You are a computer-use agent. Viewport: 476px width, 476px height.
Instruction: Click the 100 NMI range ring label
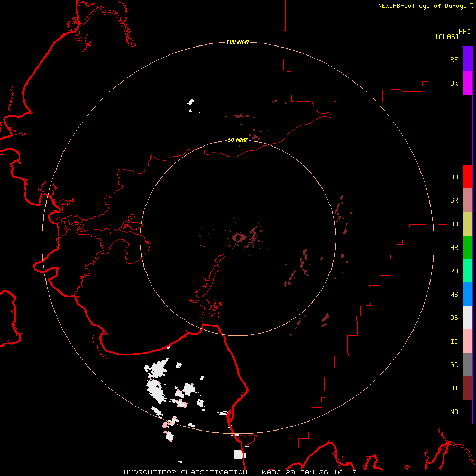pyautogui.click(x=237, y=42)
